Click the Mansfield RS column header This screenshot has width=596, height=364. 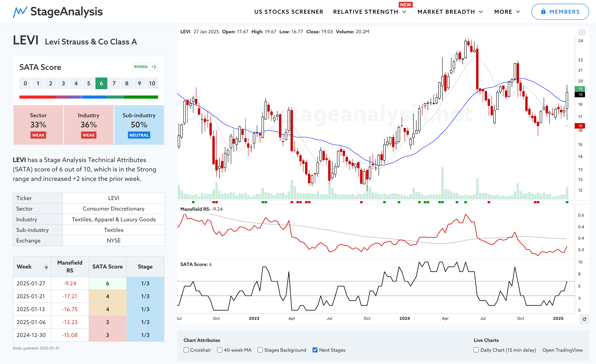[70, 267]
